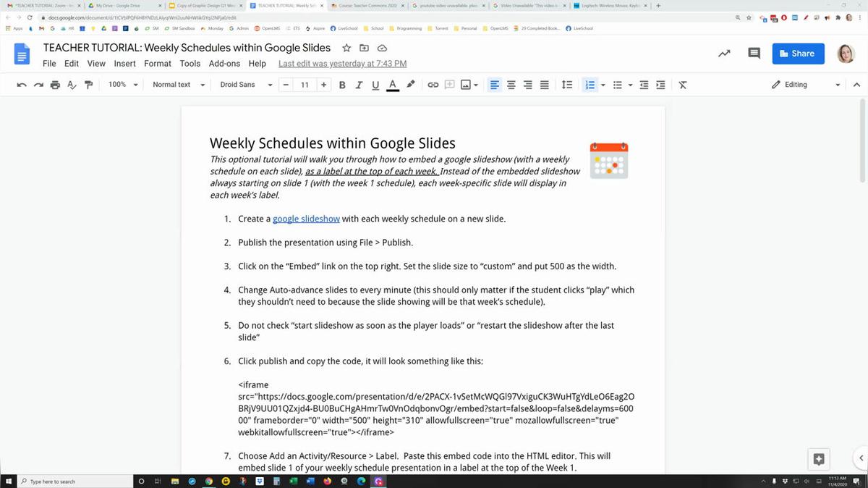Toggle the Numbered list button
Viewport: 868px width, 488px height.
click(590, 85)
